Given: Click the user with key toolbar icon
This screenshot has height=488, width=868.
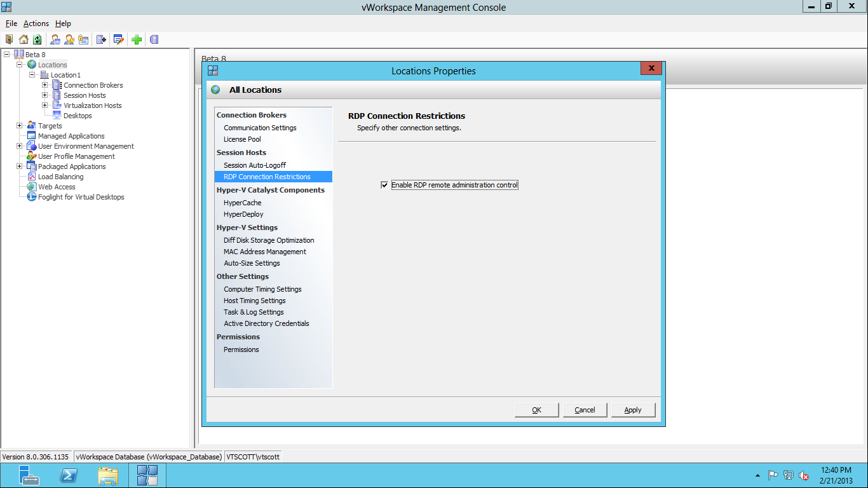Looking at the screenshot, I should [x=69, y=39].
